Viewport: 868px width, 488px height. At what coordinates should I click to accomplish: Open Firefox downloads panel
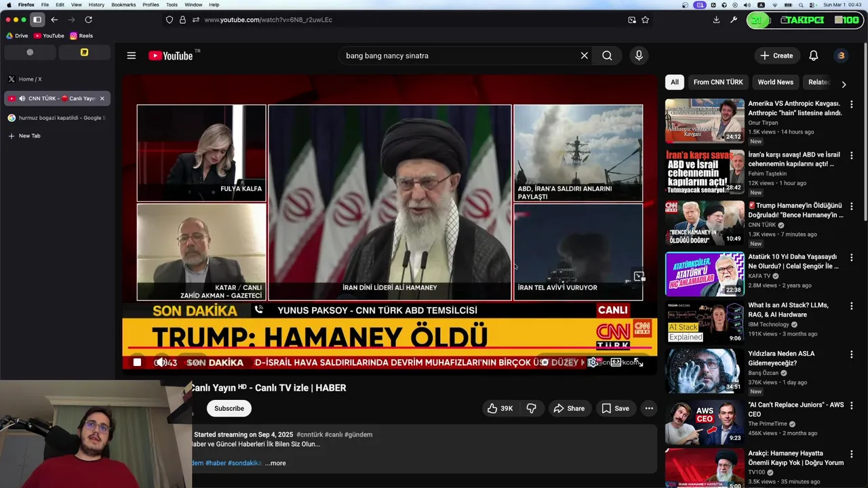coord(716,20)
